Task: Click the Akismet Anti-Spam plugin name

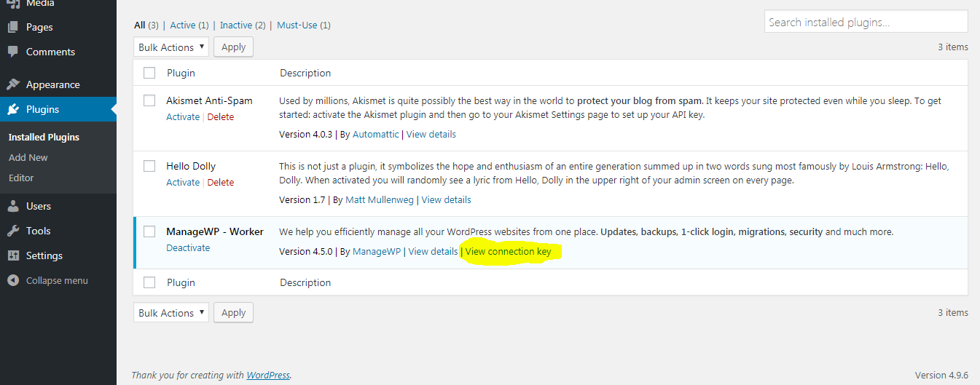Action: click(209, 100)
